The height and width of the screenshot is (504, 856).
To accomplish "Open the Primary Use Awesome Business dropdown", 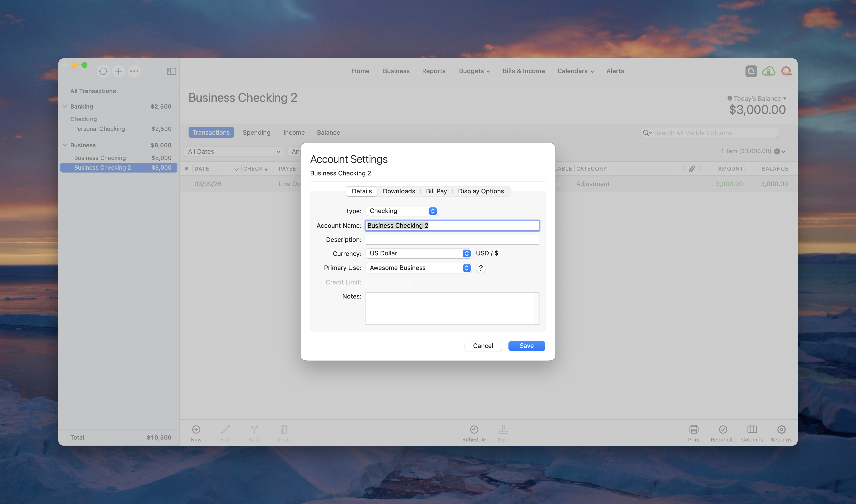I will click(419, 268).
